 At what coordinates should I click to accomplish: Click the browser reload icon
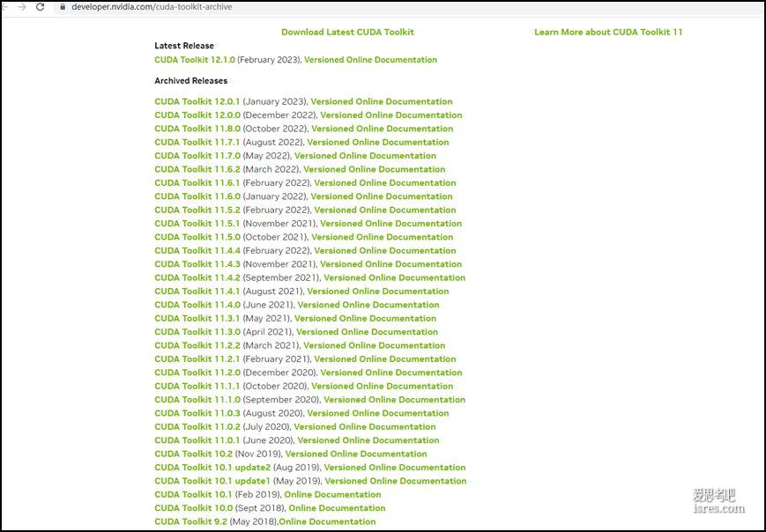pos(40,7)
